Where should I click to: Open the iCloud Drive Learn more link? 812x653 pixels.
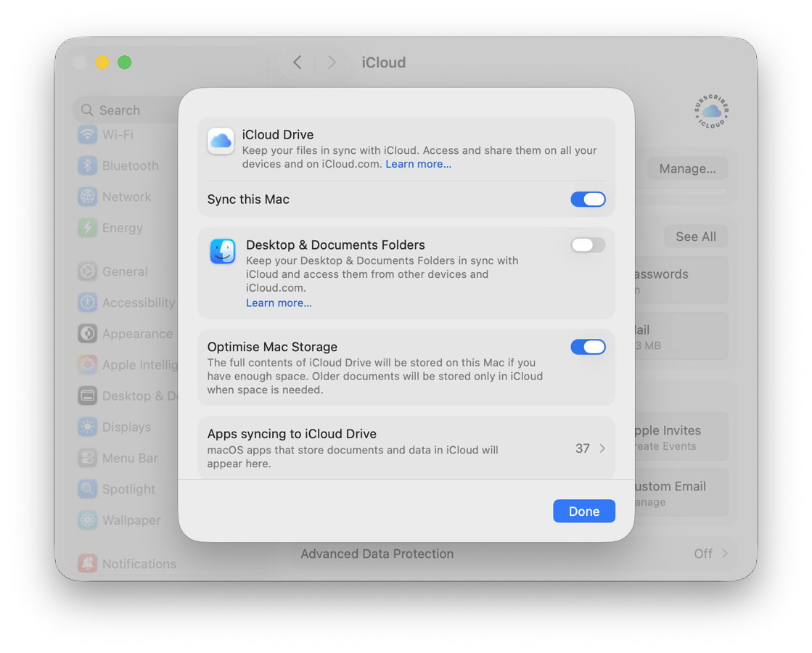[418, 164]
